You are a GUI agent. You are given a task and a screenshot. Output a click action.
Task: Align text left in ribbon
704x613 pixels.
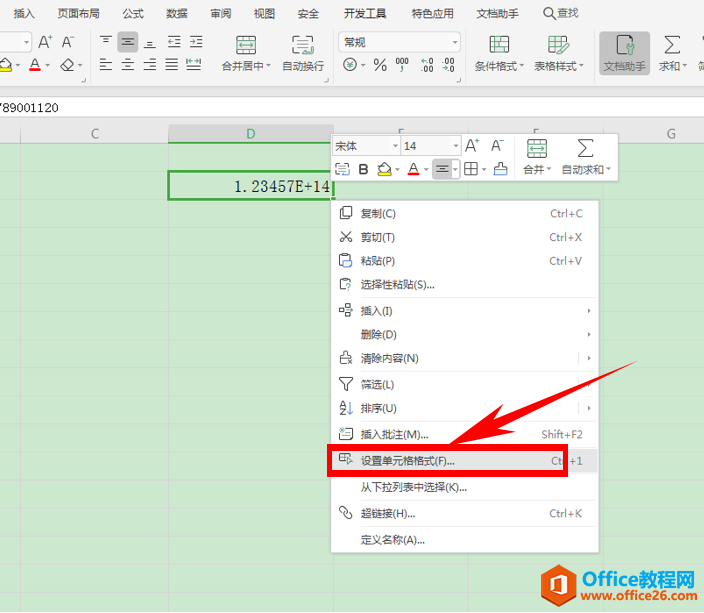pos(106,65)
